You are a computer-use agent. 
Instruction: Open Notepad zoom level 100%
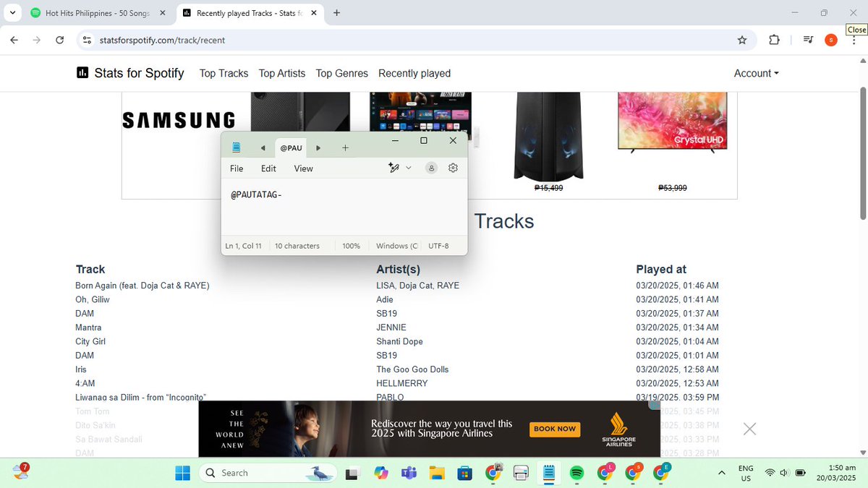point(352,246)
